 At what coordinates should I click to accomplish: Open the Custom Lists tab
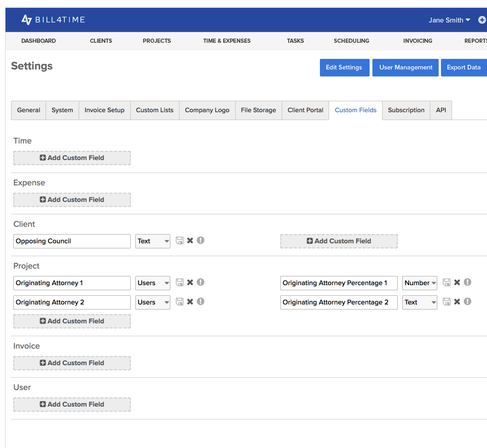[x=155, y=110]
